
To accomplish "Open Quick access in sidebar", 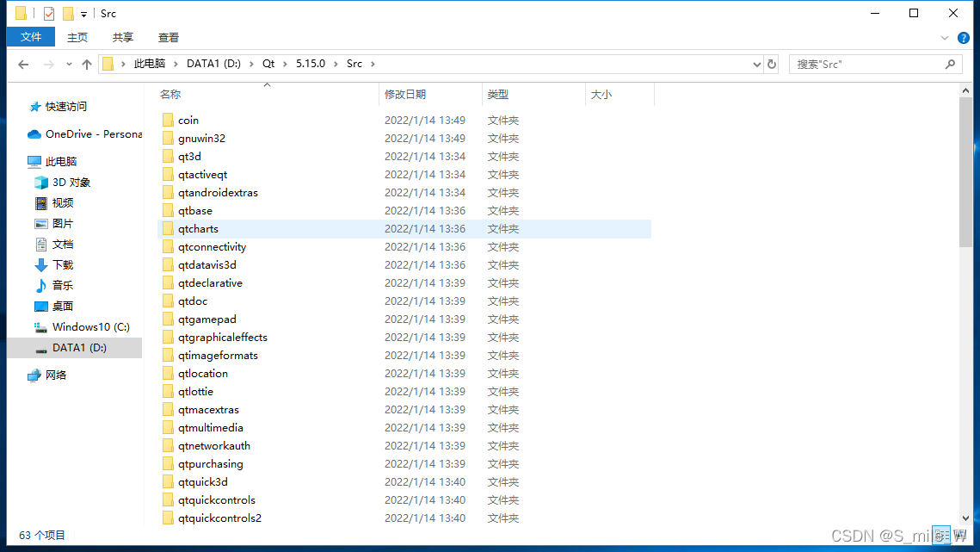I will (59, 107).
